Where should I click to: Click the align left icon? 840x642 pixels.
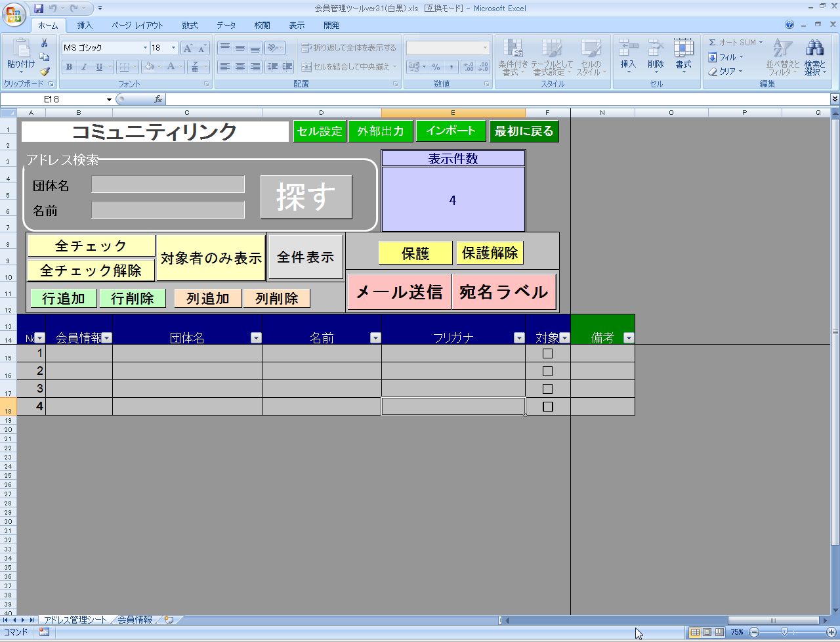[225, 67]
